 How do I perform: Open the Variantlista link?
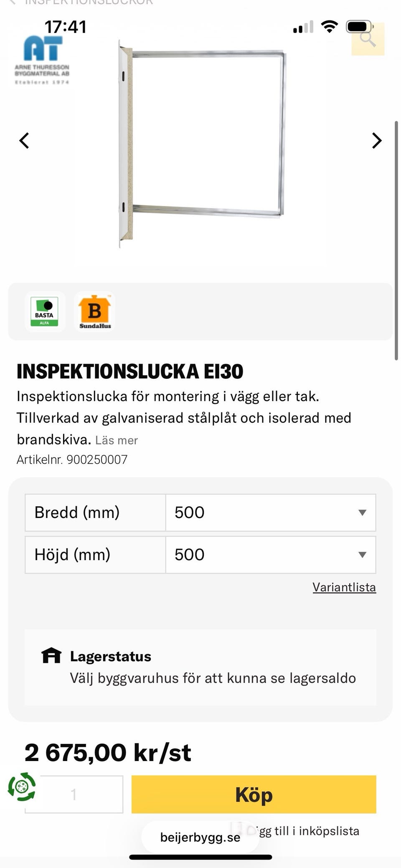344,587
